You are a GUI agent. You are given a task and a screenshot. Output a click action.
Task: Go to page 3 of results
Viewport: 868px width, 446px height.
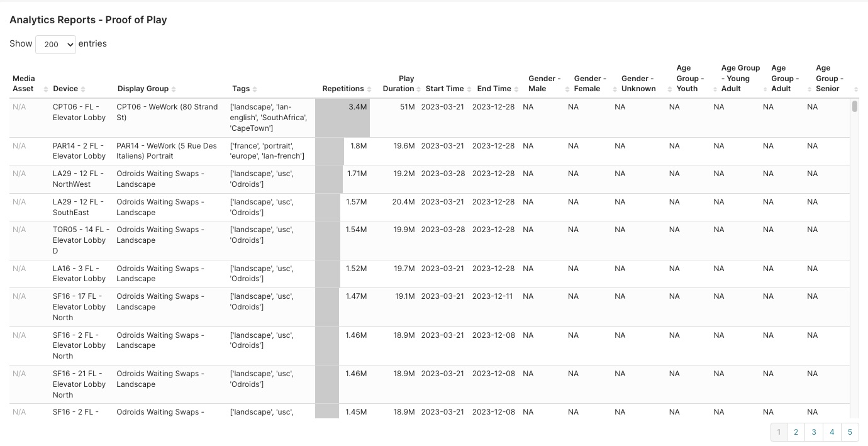pos(814,432)
